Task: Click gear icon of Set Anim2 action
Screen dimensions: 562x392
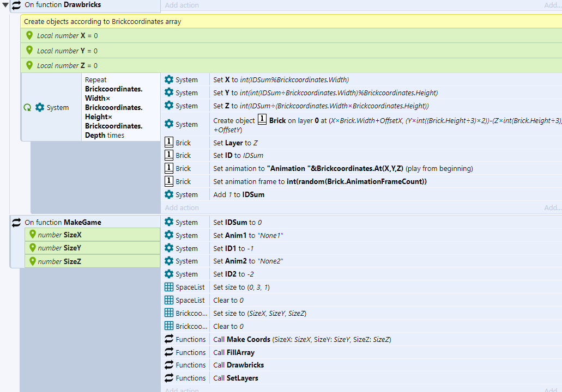Action: click(x=169, y=261)
